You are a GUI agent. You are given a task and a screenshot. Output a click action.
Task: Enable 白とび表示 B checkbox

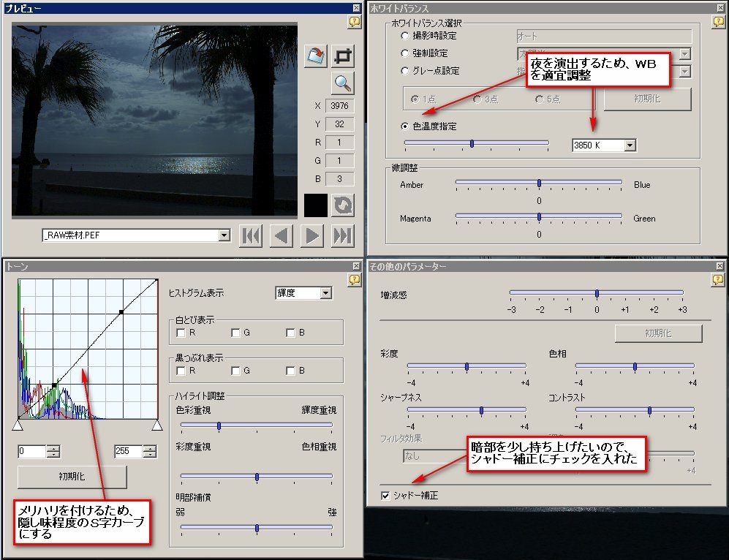point(290,333)
